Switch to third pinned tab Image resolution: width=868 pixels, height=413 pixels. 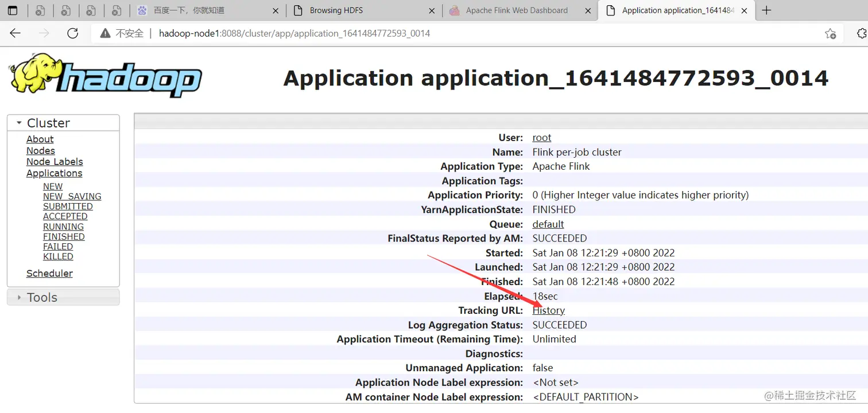tap(91, 10)
